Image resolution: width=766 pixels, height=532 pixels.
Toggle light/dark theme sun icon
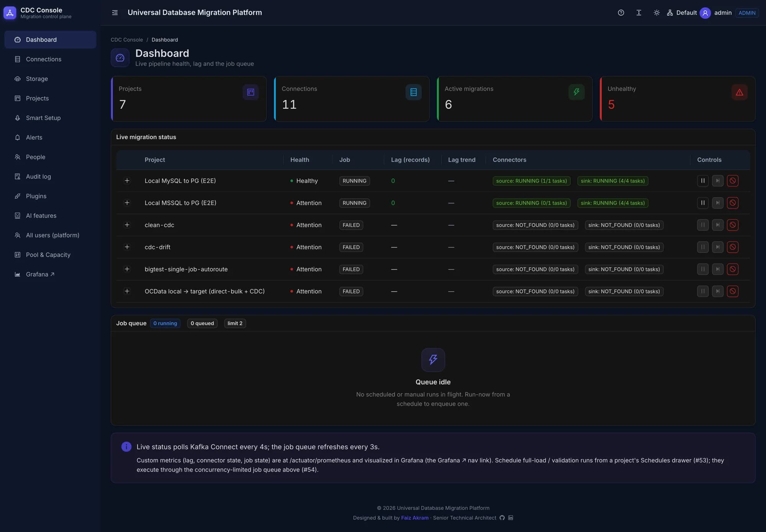(x=656, y=13)
